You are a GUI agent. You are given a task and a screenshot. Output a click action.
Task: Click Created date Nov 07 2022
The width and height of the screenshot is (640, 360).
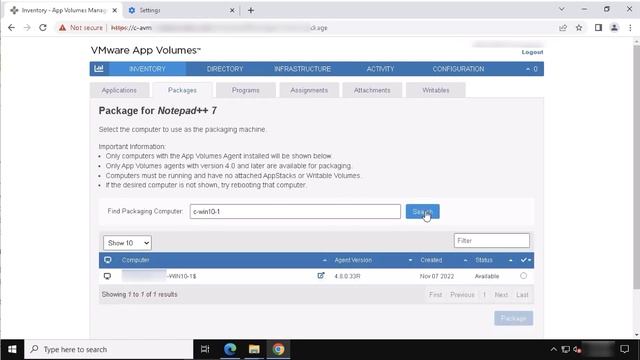pos(437,276)
